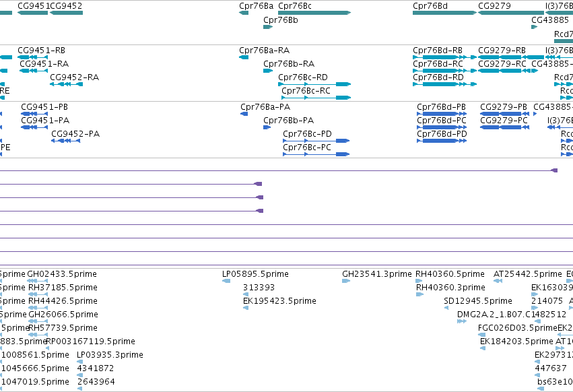Select protein Cpr76Bc-PD label
Screen dimensions: 573x392
coord(307,134)
